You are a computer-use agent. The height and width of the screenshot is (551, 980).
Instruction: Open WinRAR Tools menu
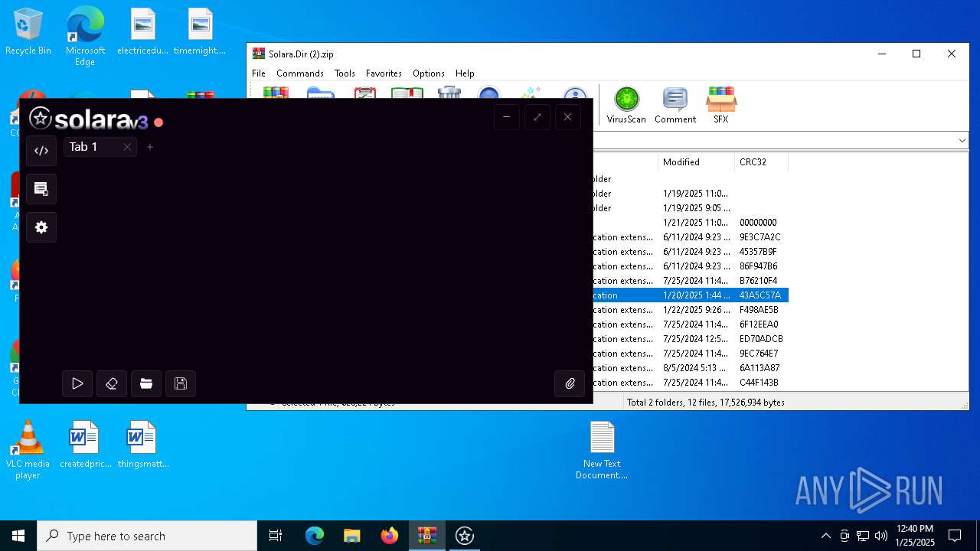[345, 73]
